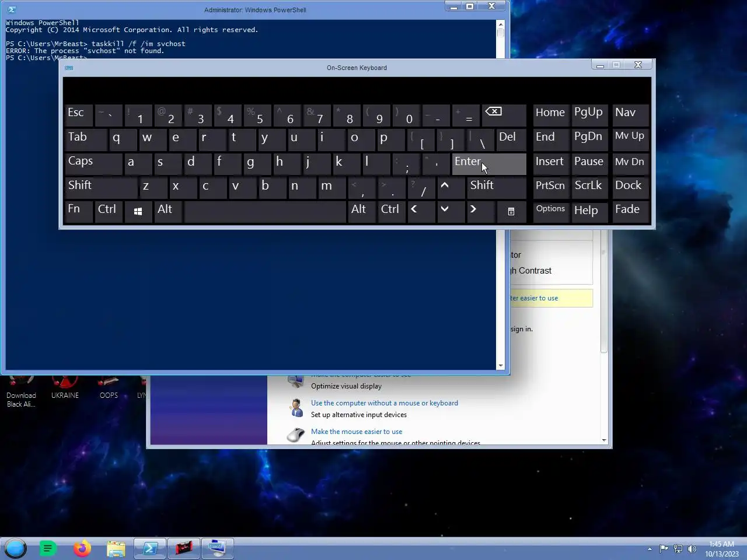Toggle the left Alt key

pyautogui.click(x=167, y=212)
